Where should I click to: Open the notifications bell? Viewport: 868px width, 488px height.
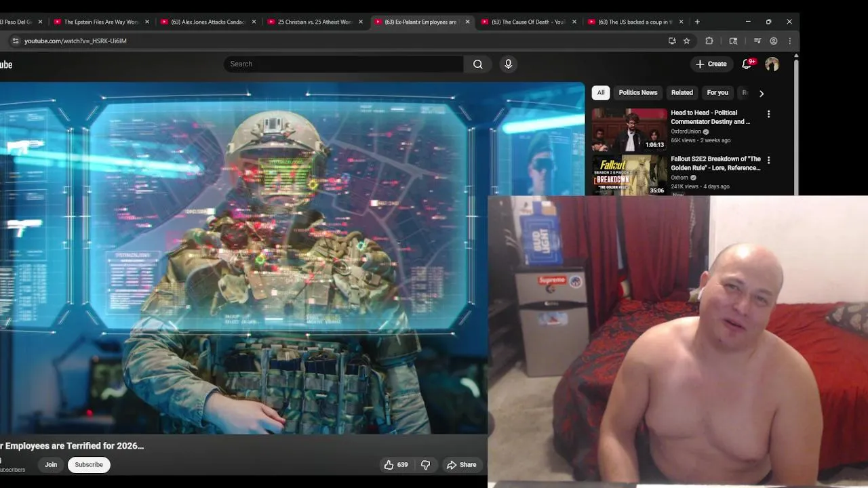coord(747,64)
